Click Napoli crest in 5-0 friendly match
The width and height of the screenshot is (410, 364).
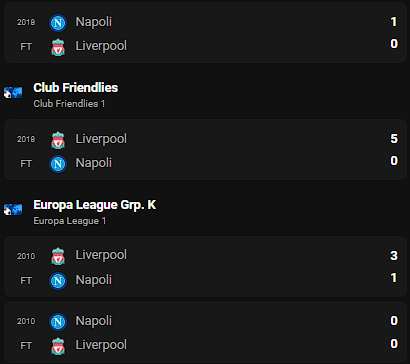[58, 164]
